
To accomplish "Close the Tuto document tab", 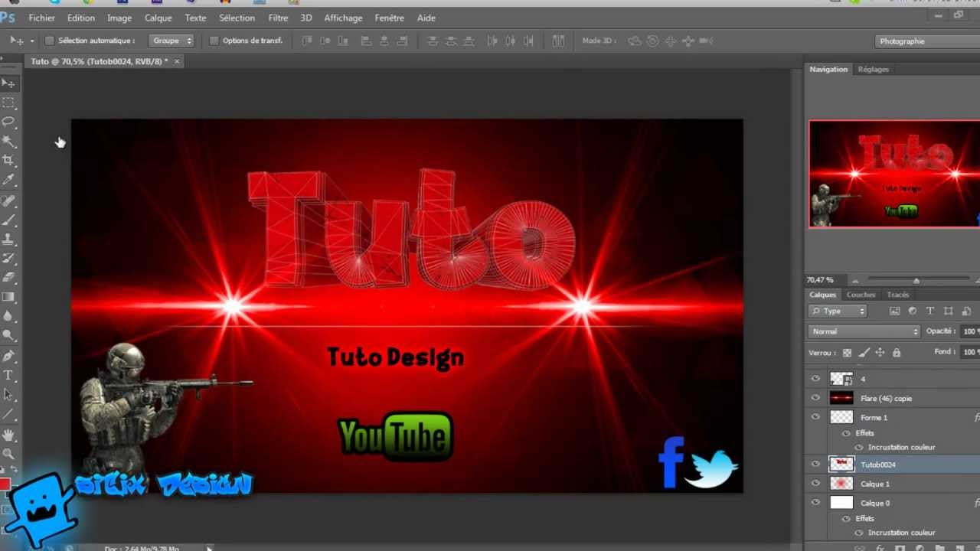I will tap(177, 61).
